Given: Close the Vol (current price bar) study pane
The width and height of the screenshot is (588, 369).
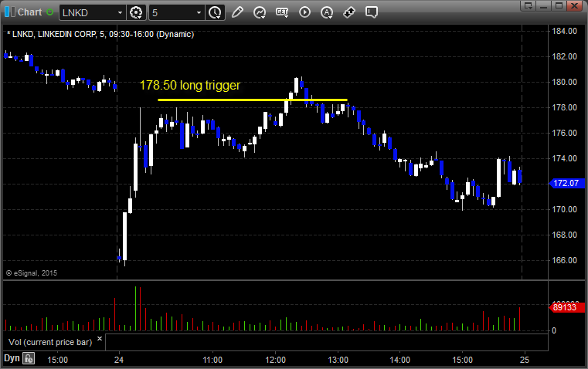Looking at the screenshot, I should coord(100,339).
